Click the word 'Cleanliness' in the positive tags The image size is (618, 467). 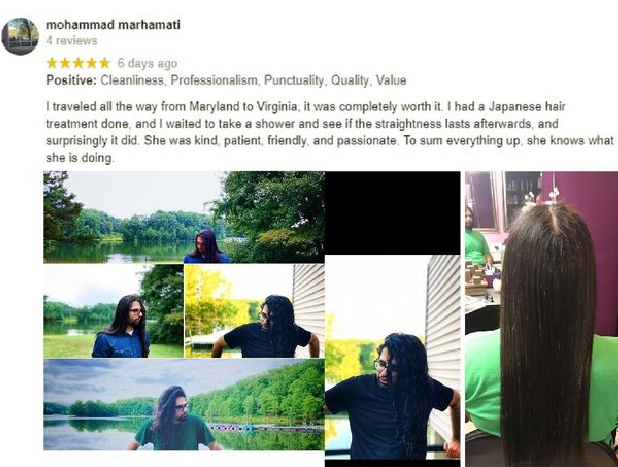tap(133, 80)
